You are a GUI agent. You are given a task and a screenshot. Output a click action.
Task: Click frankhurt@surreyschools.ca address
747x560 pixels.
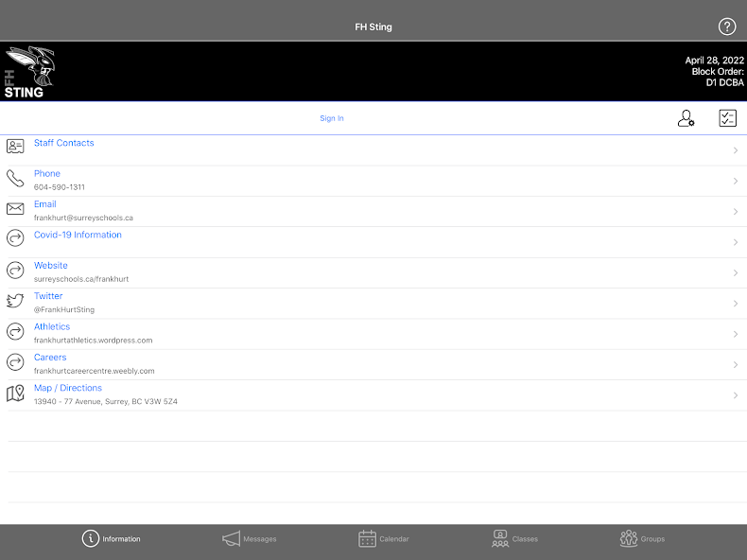[83, 218]
